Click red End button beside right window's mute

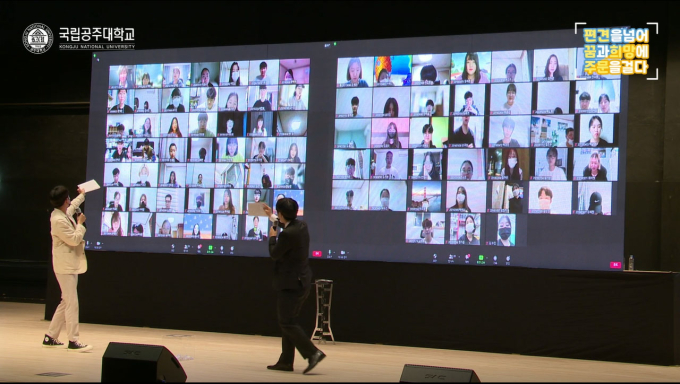[x=317, y=253]
